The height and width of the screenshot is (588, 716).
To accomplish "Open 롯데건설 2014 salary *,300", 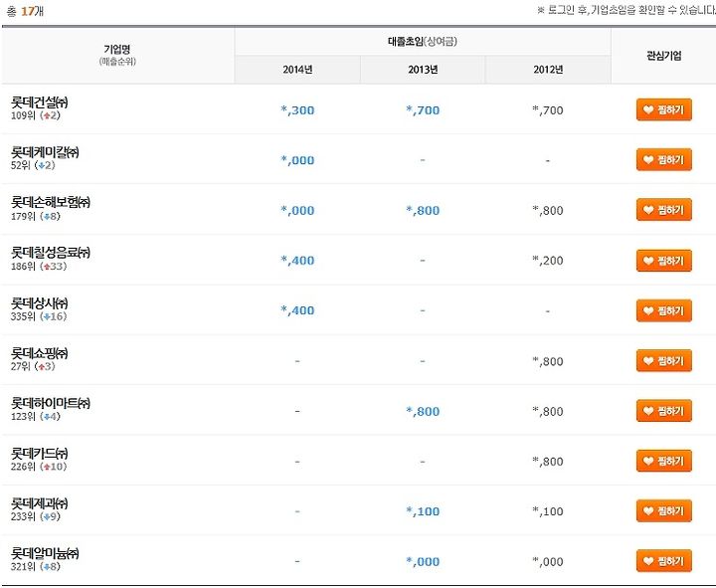I will click(x=297, y=110).
